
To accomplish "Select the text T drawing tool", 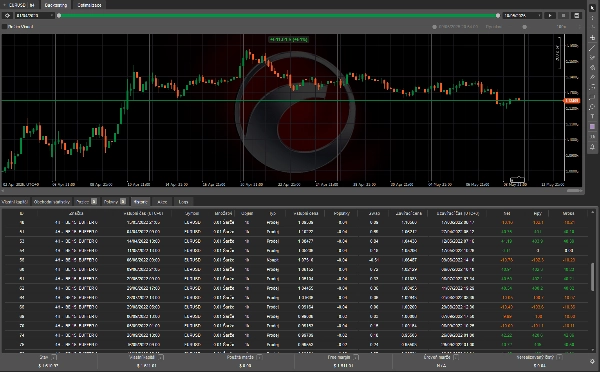I will [x=592, y=117].
